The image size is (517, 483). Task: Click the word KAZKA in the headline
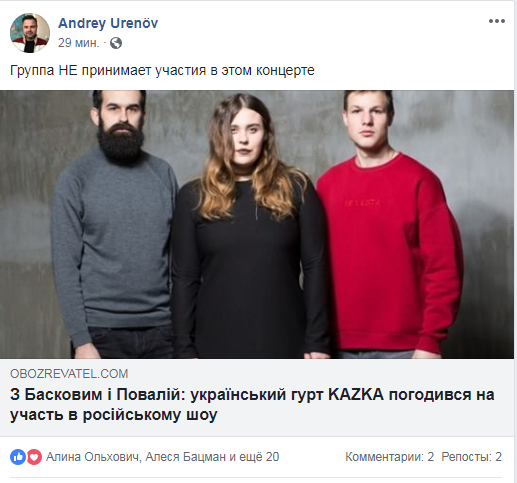tap(356, 395)
